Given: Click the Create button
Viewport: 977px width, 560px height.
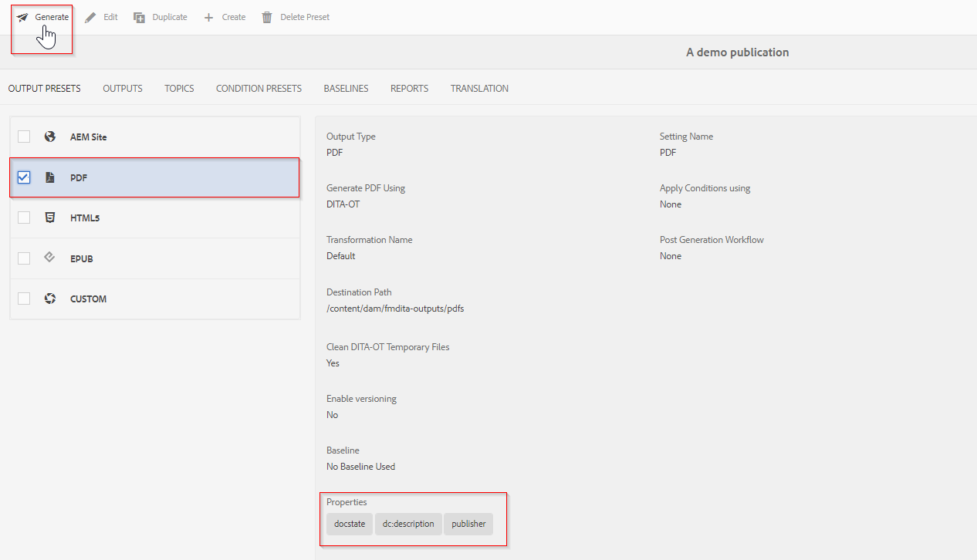Looking at the screenshot, I should point(224,16).
